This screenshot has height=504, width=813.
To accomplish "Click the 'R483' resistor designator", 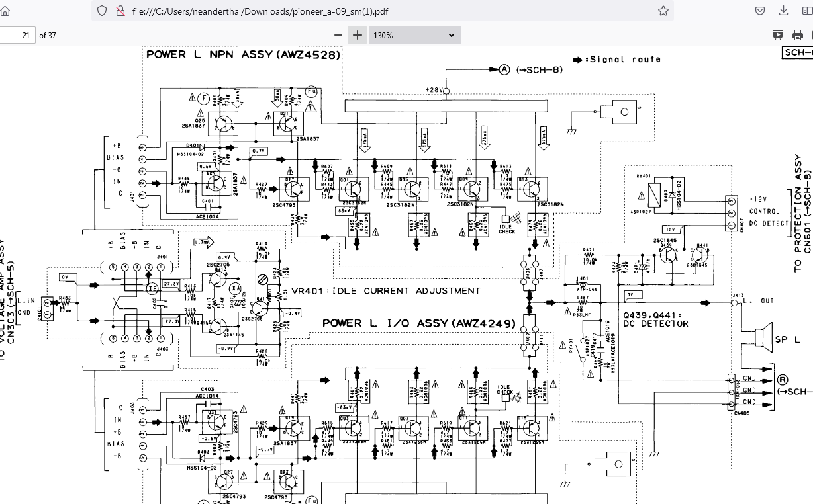I will pos(65,298).
